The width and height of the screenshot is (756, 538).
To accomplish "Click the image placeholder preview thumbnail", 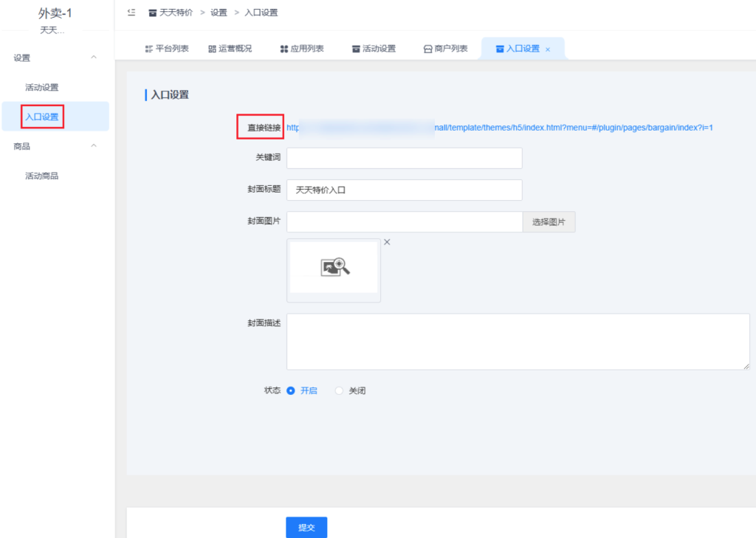I will 334,269.
